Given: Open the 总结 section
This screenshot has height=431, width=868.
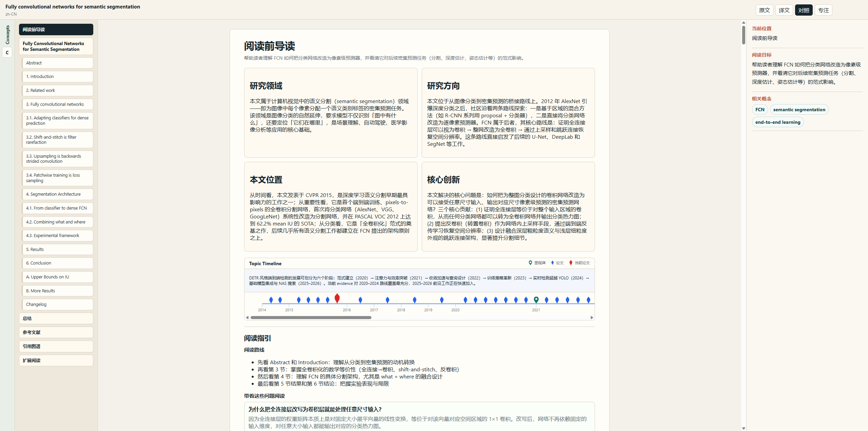Looking at the screenshot, I should tap(56, 318).
